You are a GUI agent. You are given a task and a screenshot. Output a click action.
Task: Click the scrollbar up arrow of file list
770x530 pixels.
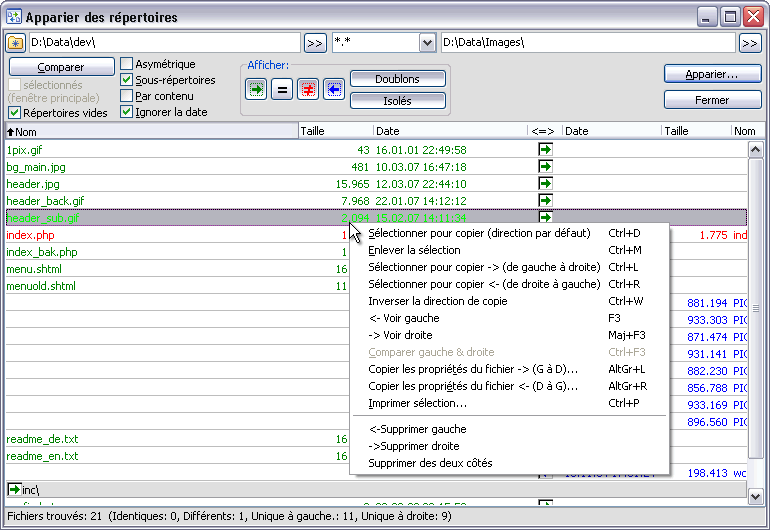pyautogui.click(x=755, y=149)
